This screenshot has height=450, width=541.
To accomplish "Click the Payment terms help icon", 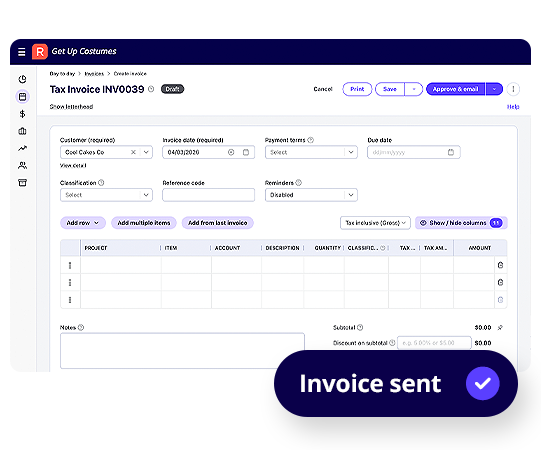I will click(311, 140).
